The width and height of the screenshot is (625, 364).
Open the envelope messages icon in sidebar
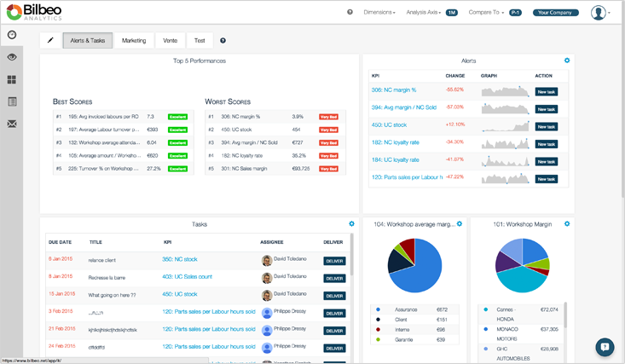pos(12,124)
